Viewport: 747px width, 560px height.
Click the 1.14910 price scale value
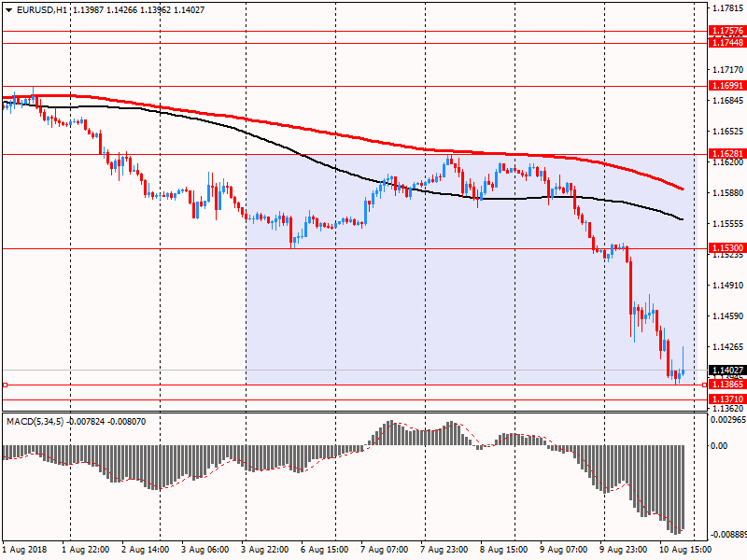(x=728, y=286)
